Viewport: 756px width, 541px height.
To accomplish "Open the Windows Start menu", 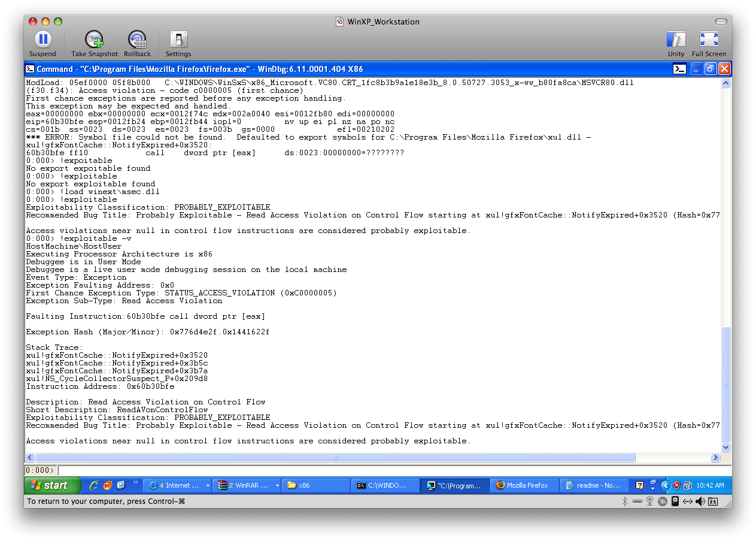I will pos(53,485).
